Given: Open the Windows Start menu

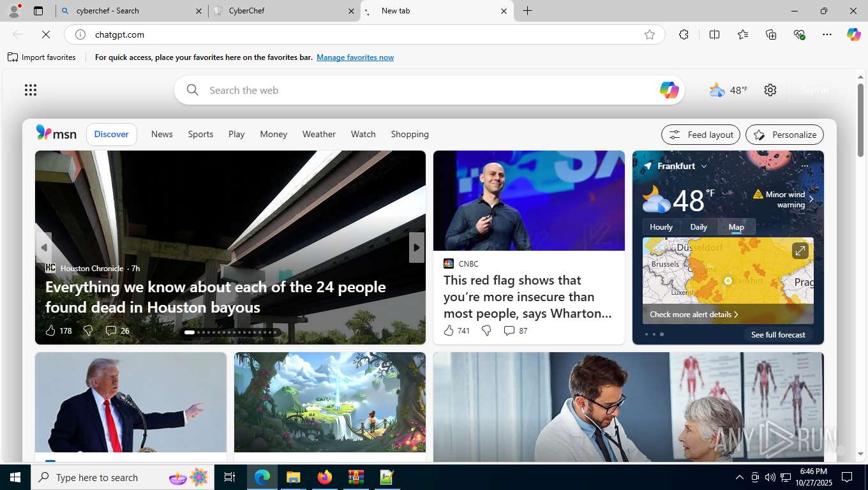Looking at the screenshot, I should pyautogui.click(x=15, y=477).
